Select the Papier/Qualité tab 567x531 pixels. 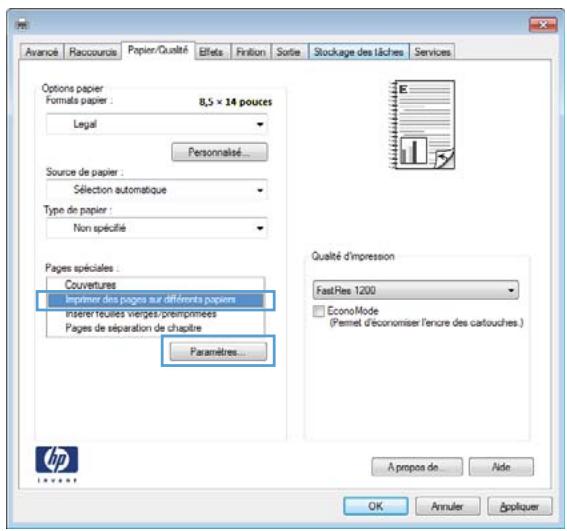click(x=158, y=50)
